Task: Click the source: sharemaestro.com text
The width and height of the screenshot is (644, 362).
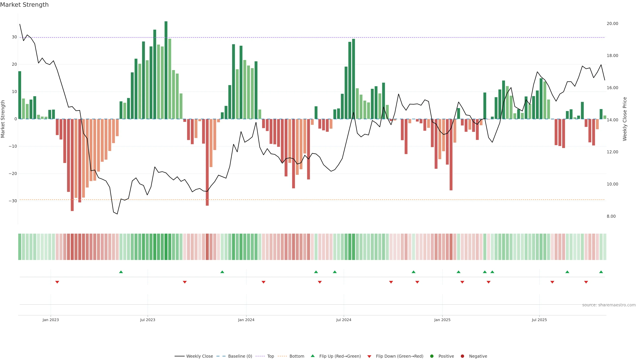Action: pyautogui.click(x=609, y=305)
